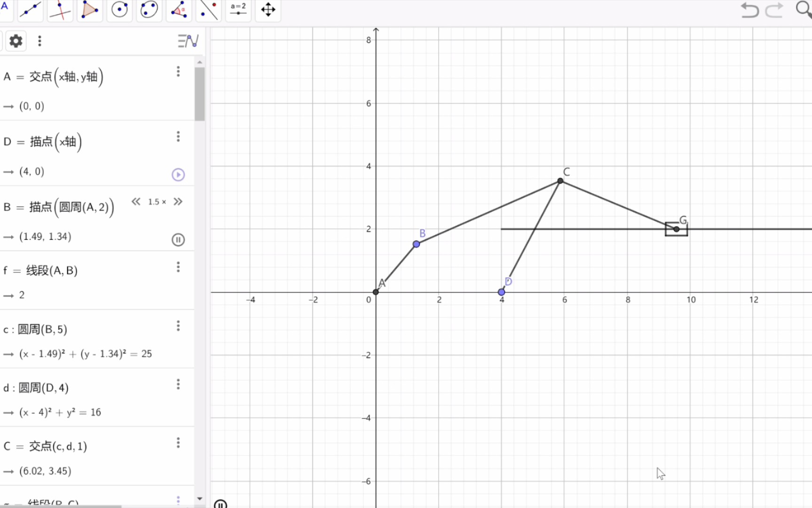The width and height of the screenshot is (812, 508).
Task: Pause animation of point B
Action: (178, 240)
